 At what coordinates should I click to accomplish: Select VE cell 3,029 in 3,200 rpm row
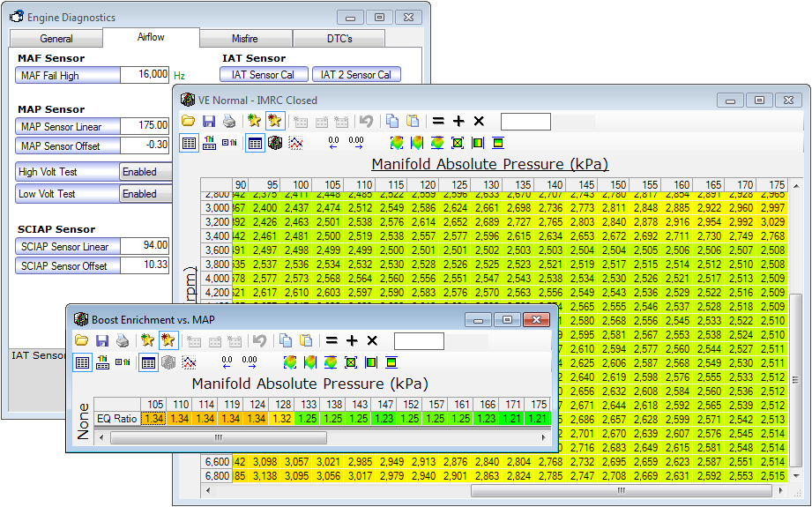tap(771, 221)
